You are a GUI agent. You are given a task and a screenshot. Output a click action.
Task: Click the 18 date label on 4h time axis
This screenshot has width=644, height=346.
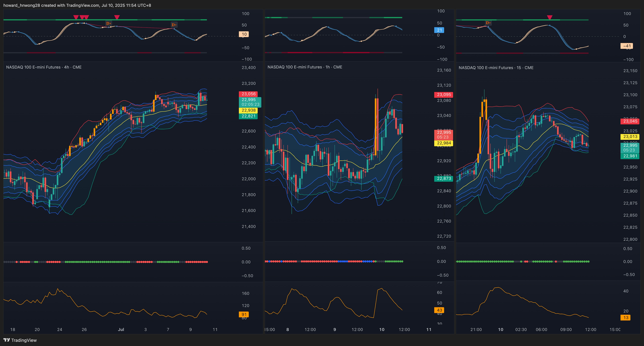pyautogui.click(x=13, y=330)
